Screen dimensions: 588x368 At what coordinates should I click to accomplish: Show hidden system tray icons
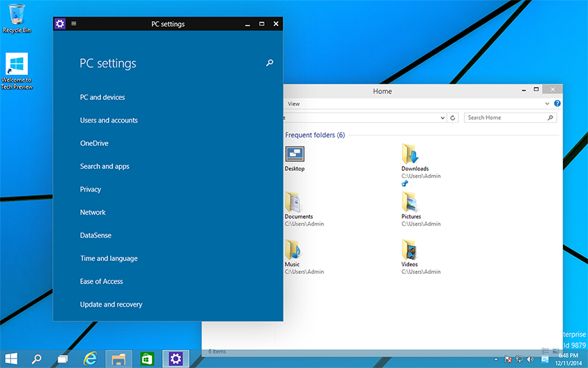[x=496, y=359]
